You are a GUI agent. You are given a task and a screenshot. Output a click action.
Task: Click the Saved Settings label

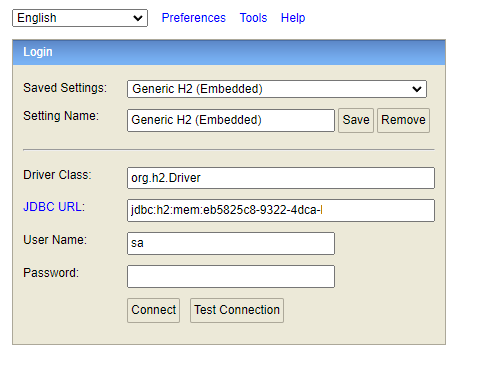coord(65,88)
